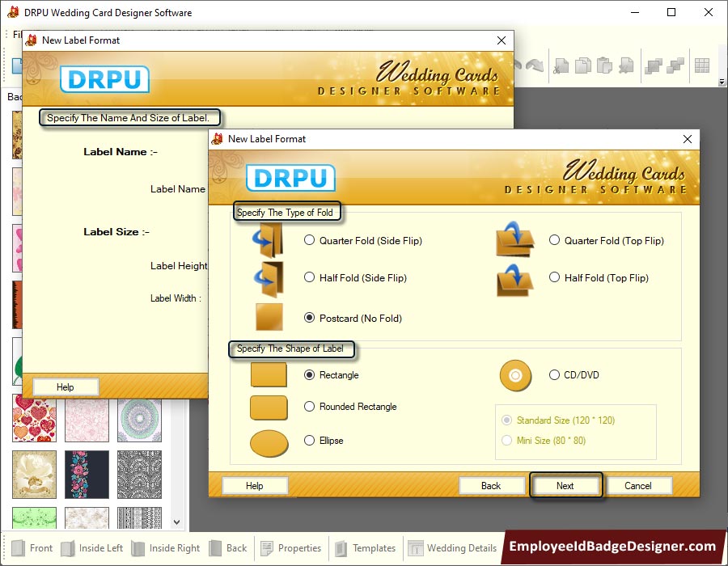Viewport: 728px width, 566px height.
Task: Select the Ellipse shape option
Action: click(309, 441)
